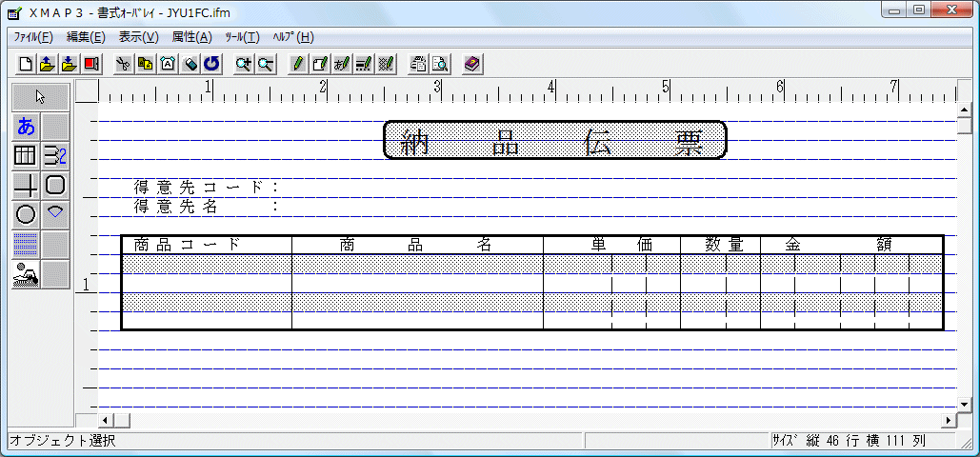The height and width of the screenshot is (457, 980).
Task: Click the 金額 column header
Action: 839,245
